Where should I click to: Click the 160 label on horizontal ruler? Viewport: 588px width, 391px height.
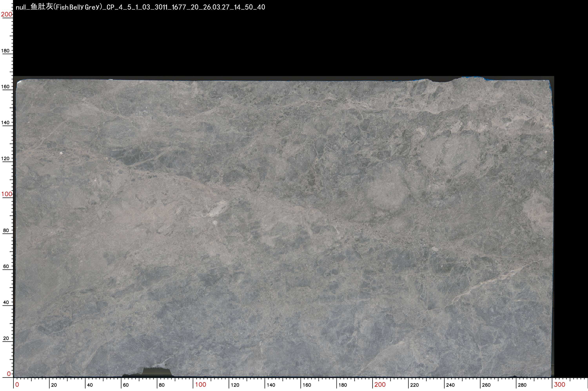coord(307,385)
